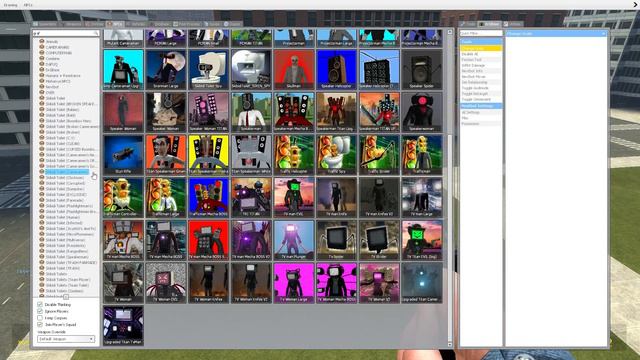Image resolution: width=640 pixels, height=360 pixels.
Task: Spawn the TRI TITAN NPC
Action: (x=251, y=197)
